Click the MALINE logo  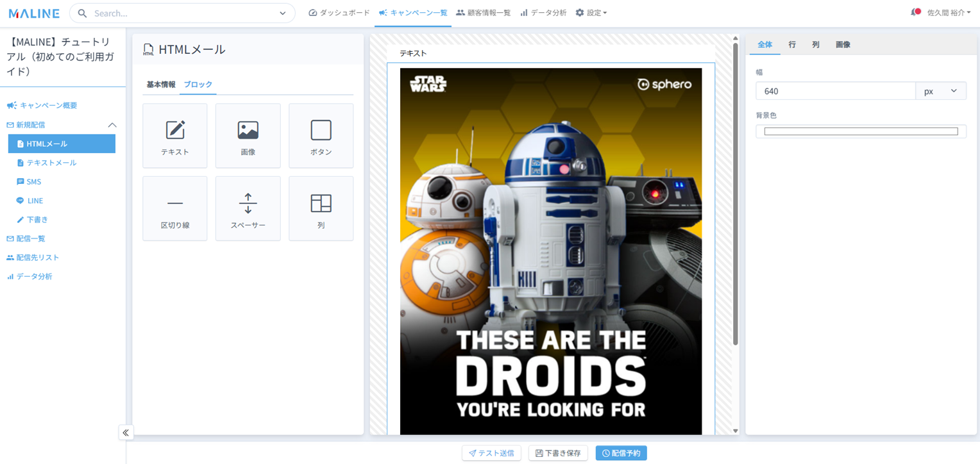35,13
